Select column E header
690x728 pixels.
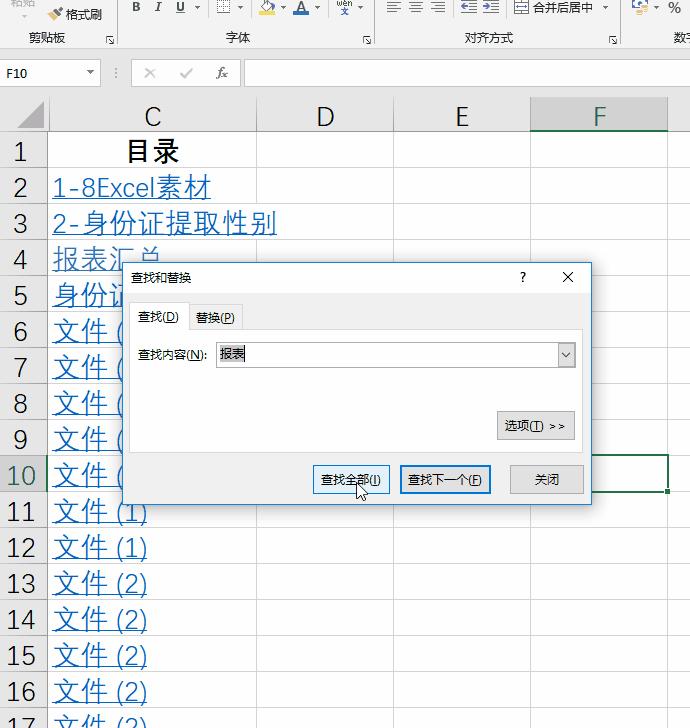(x=462, y=116)
